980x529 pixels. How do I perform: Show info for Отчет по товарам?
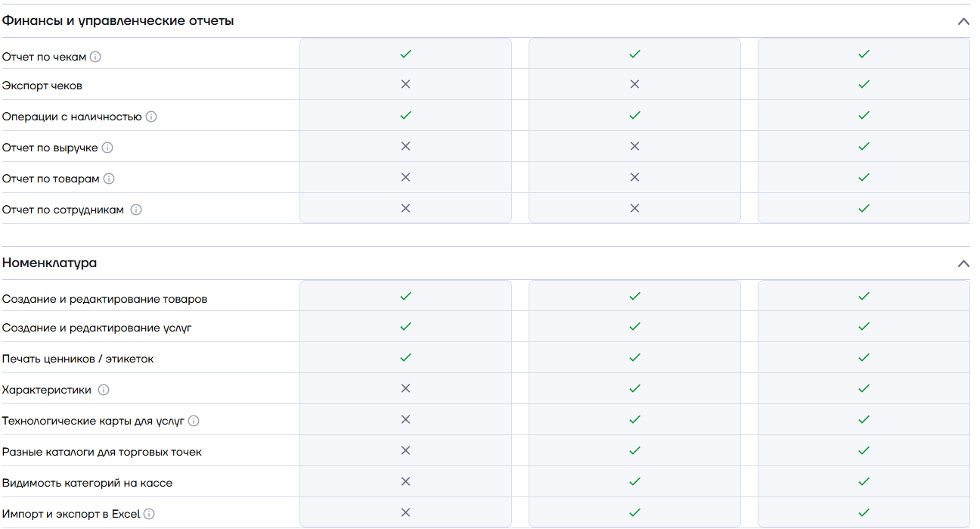(x=109, y=179)
